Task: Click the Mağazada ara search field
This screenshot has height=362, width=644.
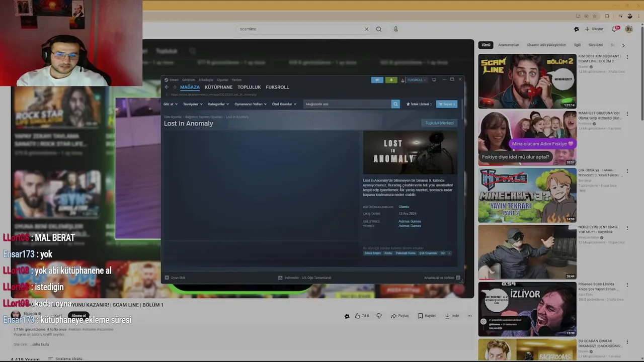Action: (x=347, y=104)
